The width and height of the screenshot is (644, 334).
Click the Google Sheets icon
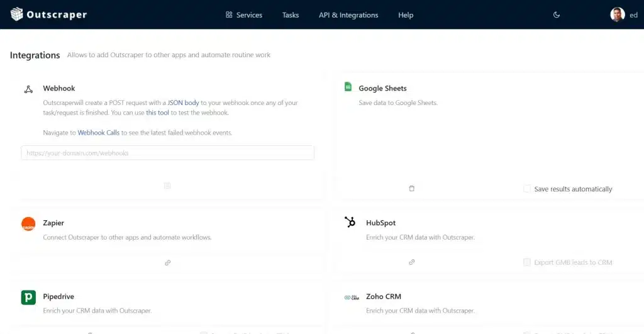(348, 87)
